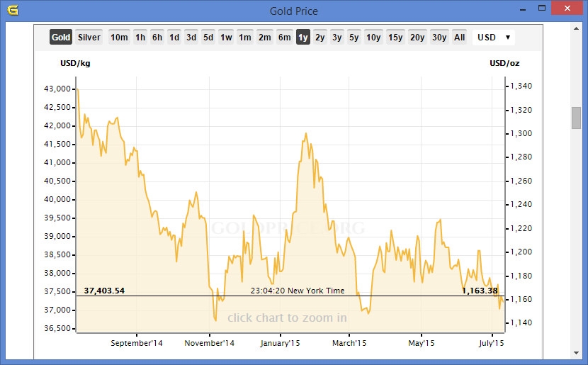Click the New York Time timestamp
This screenshot has height=365, width=588.
pos(298,291)
